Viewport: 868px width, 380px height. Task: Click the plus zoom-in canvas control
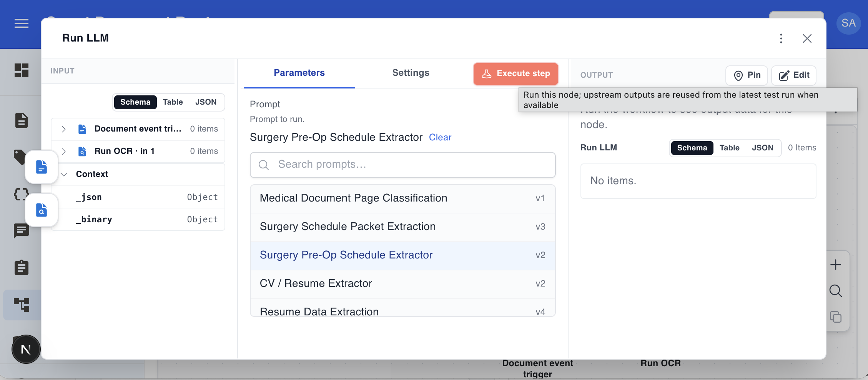tap(836, 265)
